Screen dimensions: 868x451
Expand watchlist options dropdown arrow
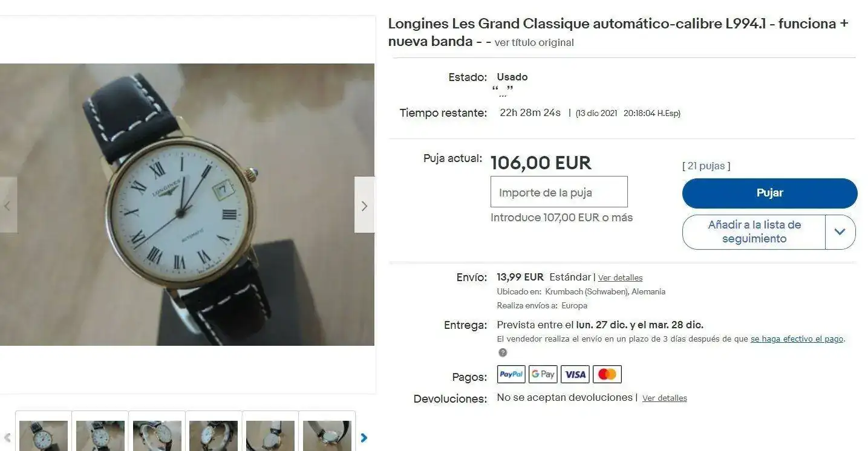coord(840,232)
